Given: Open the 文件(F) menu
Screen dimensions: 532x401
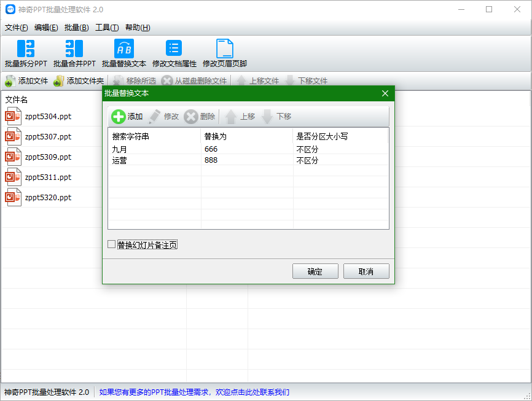Looking at the screenshot, I should pos(16,28).
